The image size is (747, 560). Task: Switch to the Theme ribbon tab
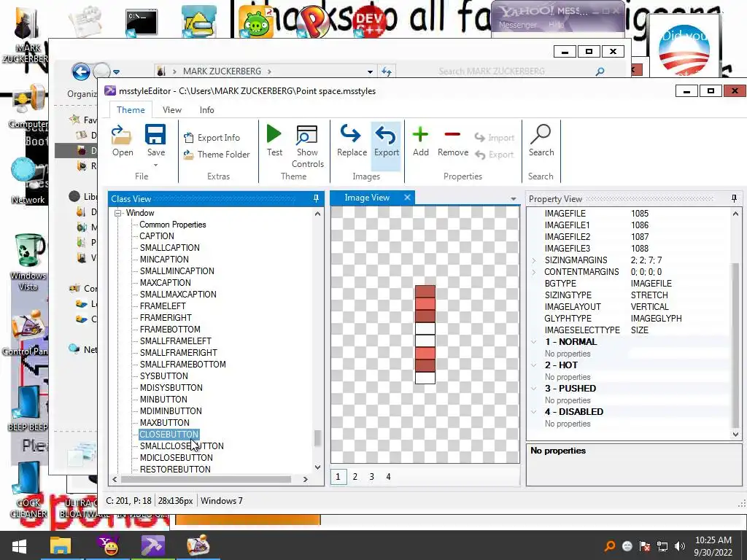pyautogui.click(x=131, y=110)
